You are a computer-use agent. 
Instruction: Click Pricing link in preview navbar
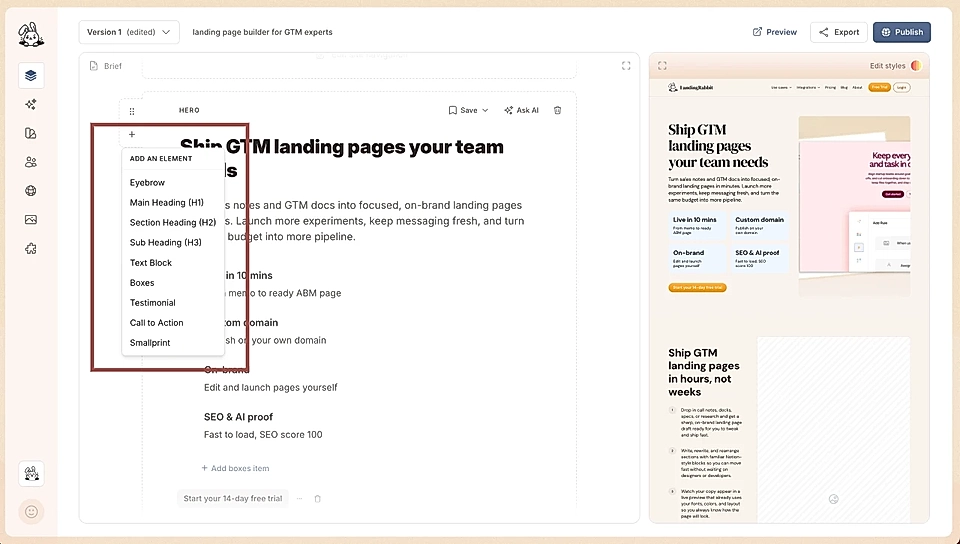click(x=830, y=88)
